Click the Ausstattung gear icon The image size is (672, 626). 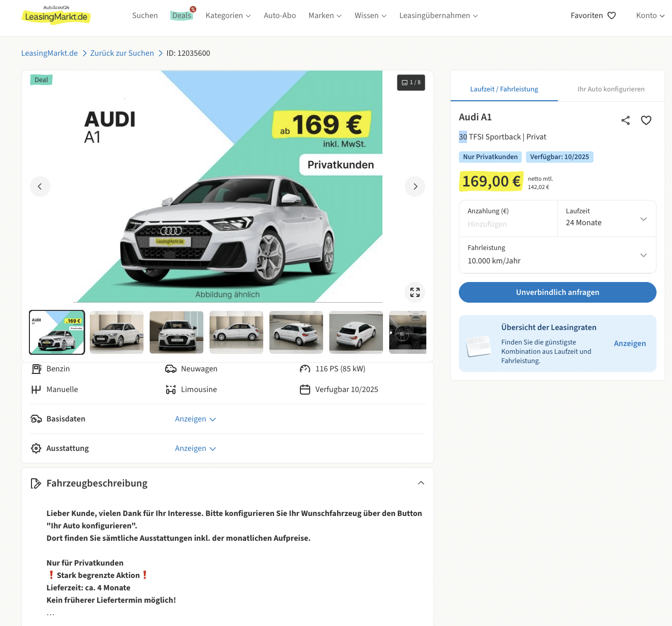(x=36, y=448)
